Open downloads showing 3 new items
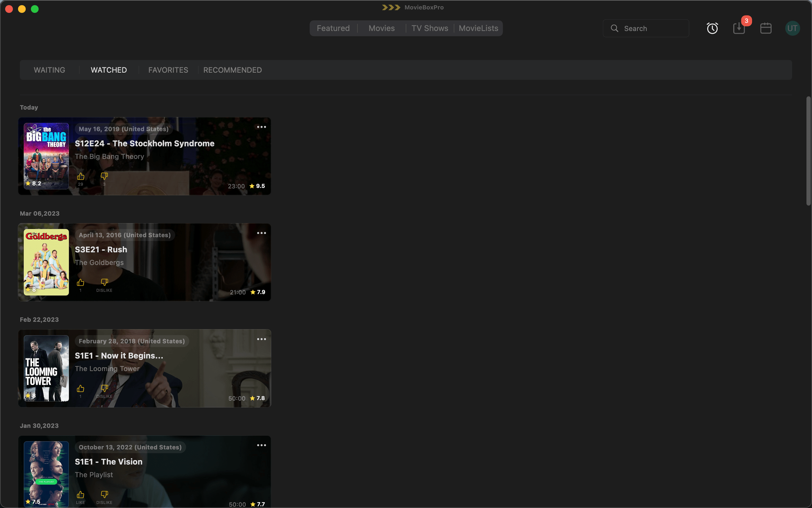 [x=738, y=28]
